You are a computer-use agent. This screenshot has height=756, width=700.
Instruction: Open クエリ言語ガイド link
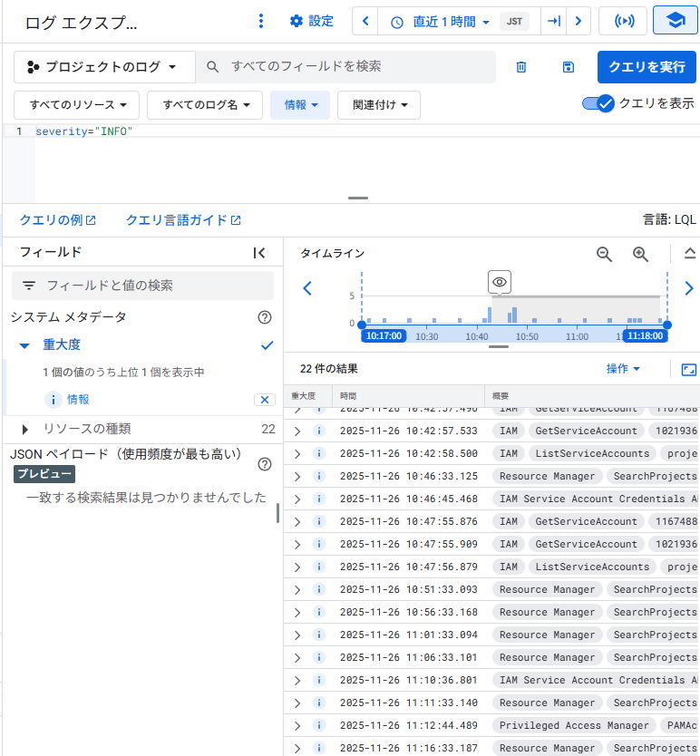pyautogui.click(x=183, y=220)
